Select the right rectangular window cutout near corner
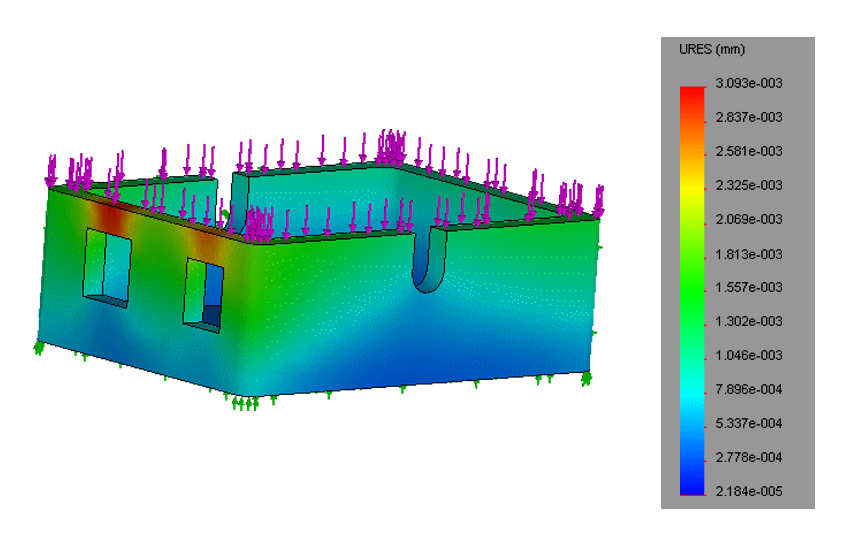The width and height of the screenshot is (864, 540). 203,292
